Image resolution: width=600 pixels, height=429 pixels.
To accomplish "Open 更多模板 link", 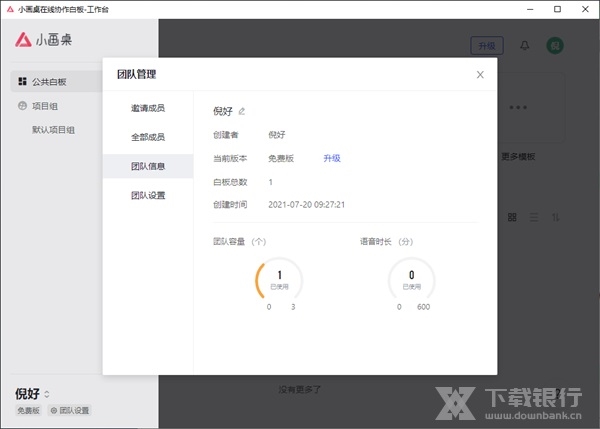I will point(518,157).
